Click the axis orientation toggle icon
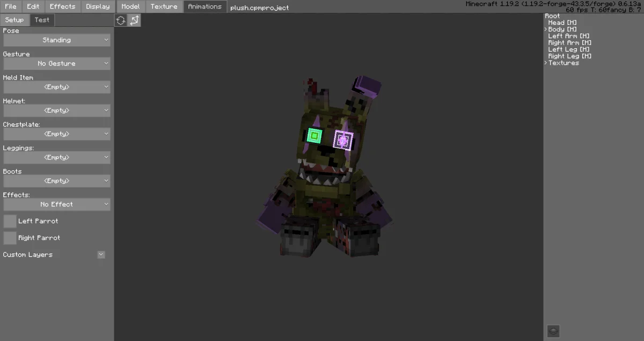Viewport: 644px width, 341px height. click(x=134, y=20)
